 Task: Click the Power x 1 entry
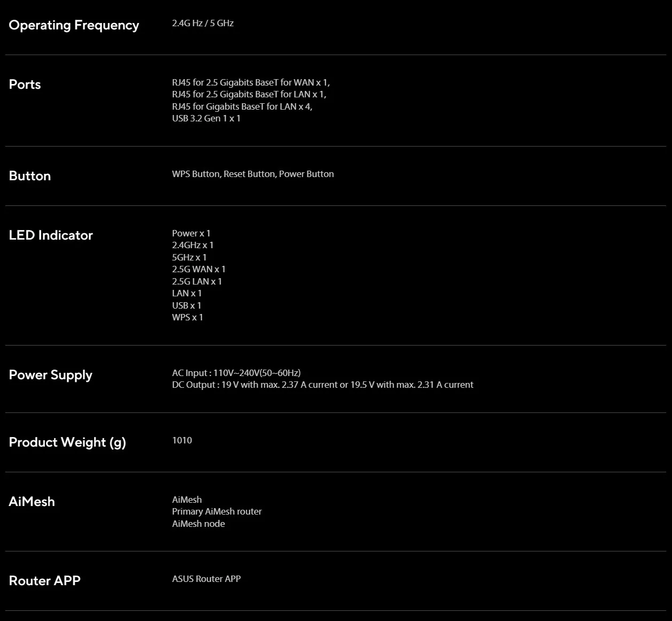click(x=191, y=233)
